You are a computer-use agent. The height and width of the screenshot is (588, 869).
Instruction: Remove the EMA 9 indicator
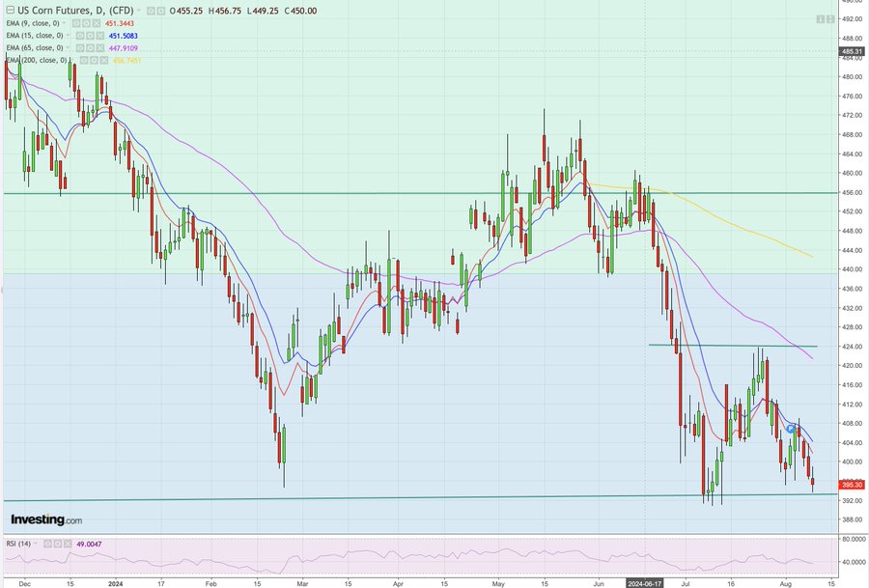(x=98, y=23)
